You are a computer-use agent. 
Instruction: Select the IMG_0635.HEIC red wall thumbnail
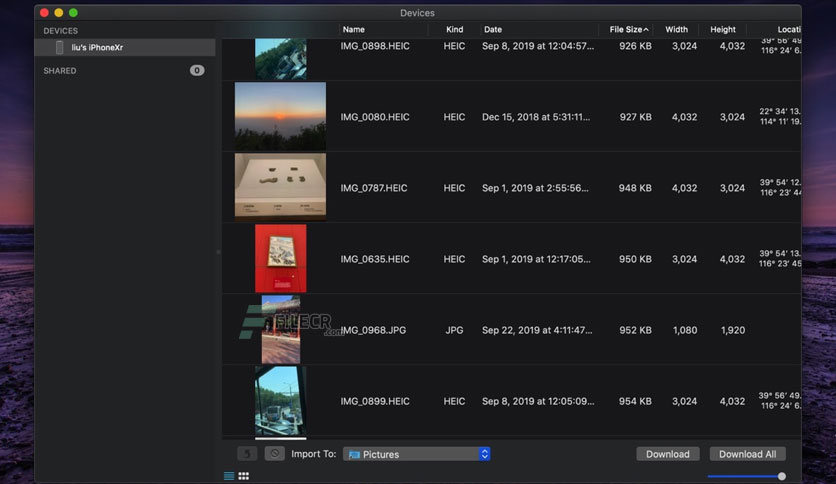point(280,259)
